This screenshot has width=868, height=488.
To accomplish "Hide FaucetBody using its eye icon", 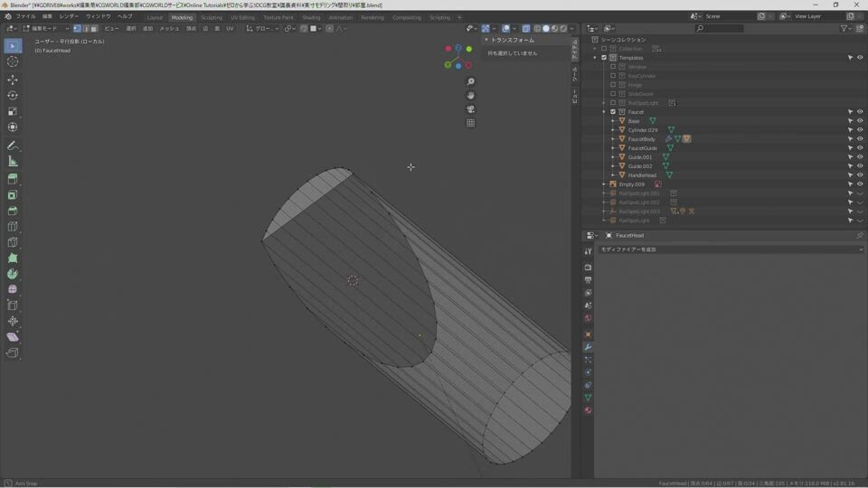I will (860, 139).
